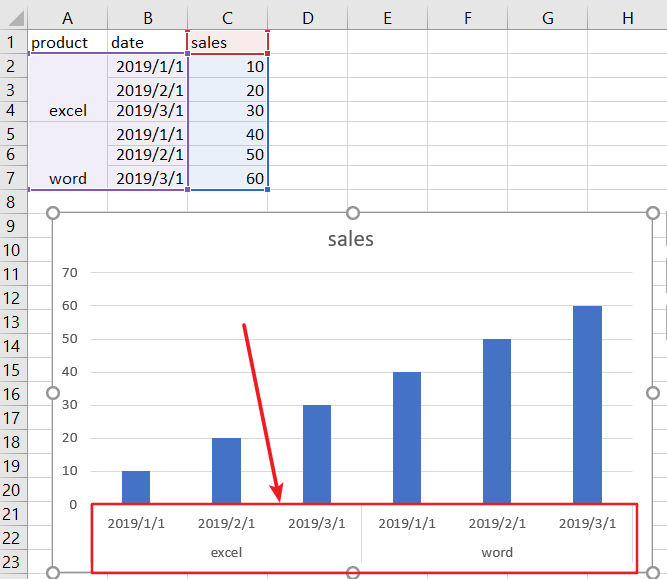Select column G header
Image resolution: width=667 pixels, height=579 pixels.
[x=547, y=18]
